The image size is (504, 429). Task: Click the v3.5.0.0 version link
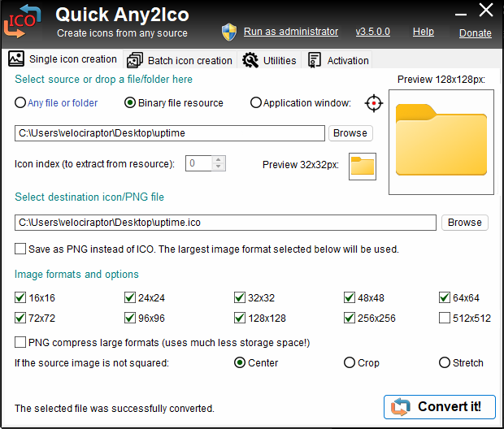click(x=373, y=32)
